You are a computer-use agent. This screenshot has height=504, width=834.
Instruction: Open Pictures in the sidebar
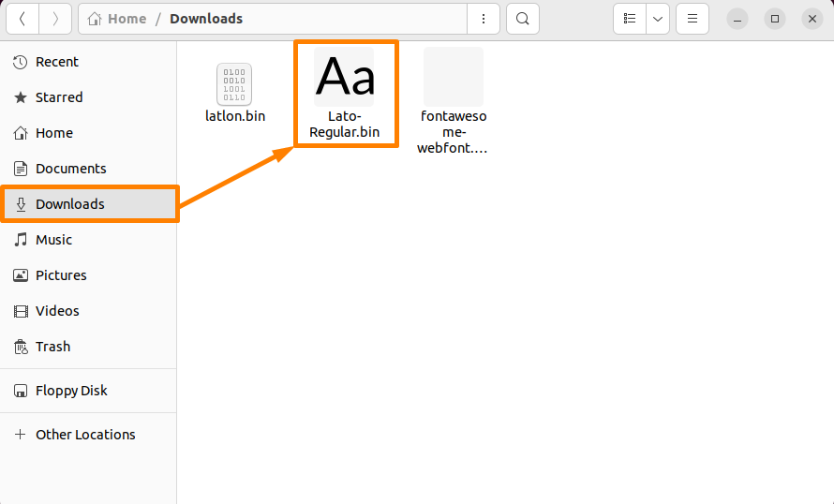(88, 275)
